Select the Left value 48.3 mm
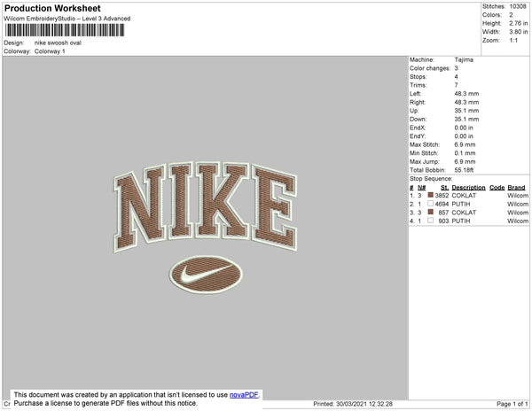The height and width of the screenshot is (411, 532). 467,94
